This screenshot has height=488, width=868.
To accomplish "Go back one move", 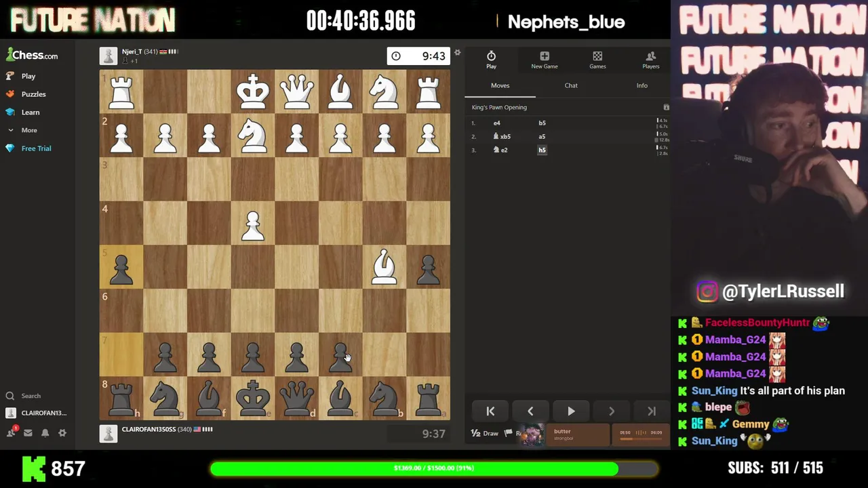I will pyautogui.click(x=530, y=411).
